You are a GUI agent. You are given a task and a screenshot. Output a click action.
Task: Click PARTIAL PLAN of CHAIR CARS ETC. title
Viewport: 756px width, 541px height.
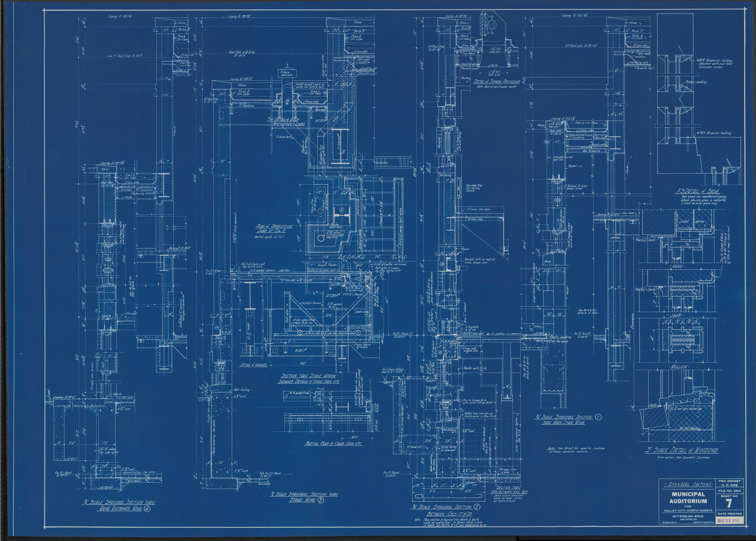(334, 443)
